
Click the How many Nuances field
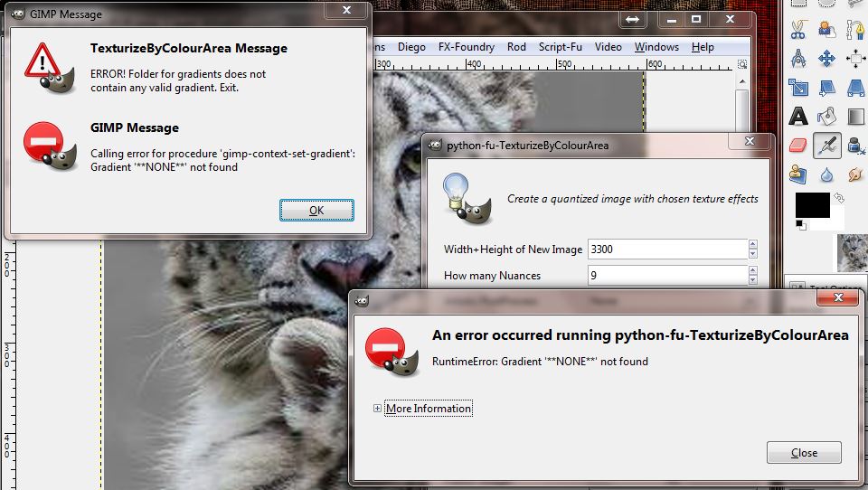(x=667, y=275)
